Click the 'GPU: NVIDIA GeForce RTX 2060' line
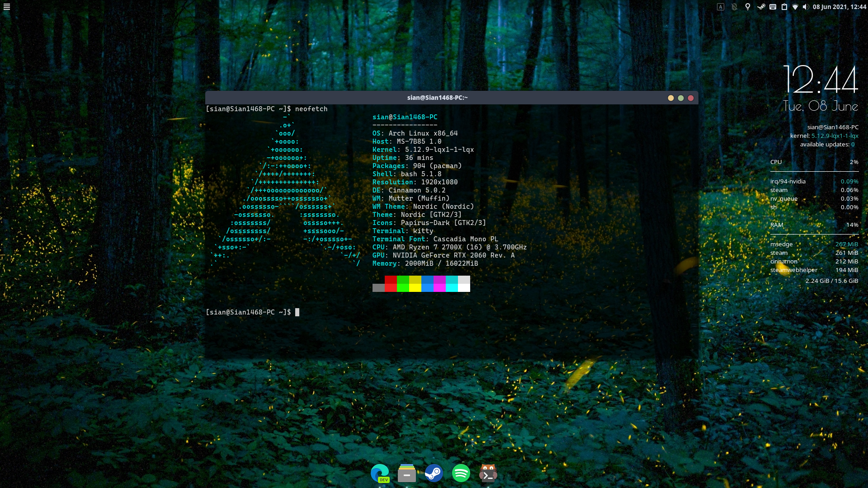This screenshot has height=488, width=868. point(443,255)
